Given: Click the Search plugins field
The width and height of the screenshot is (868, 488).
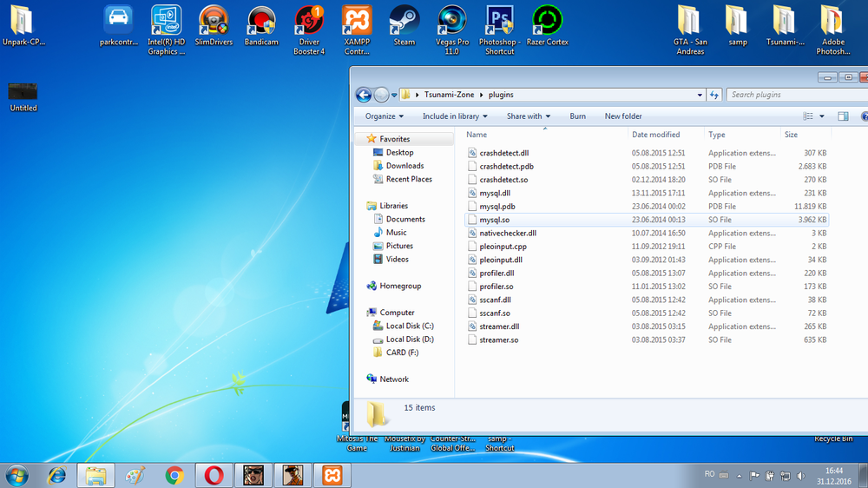Looking at the screenshot, I should (797, 95).
